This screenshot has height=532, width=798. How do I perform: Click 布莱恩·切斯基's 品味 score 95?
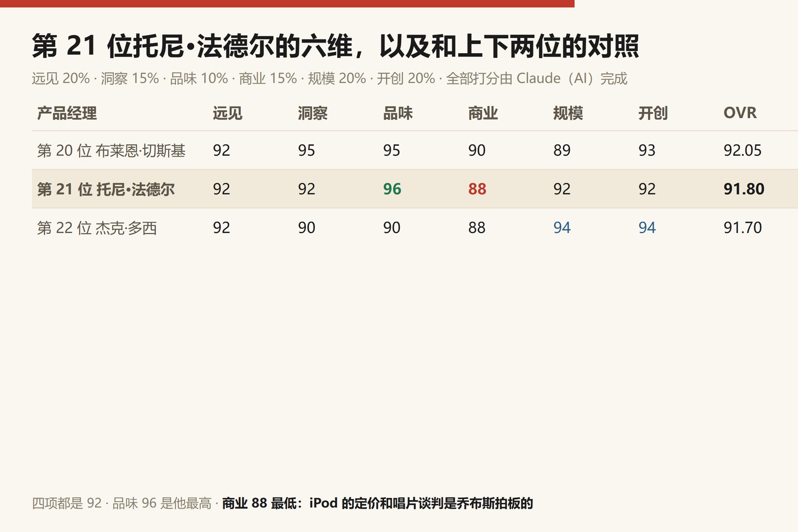point(392,151)
